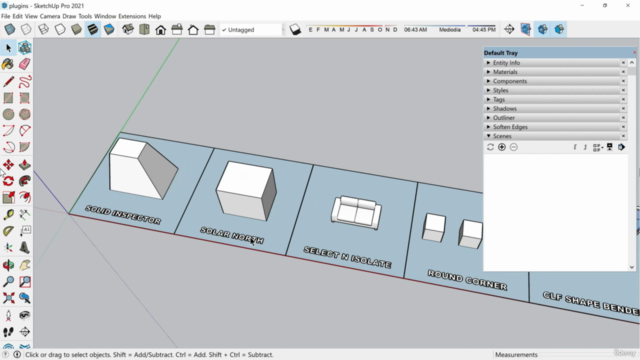Click the Zoom Extents tool
This screenshot has width=640, height=360.
[8, 298]
